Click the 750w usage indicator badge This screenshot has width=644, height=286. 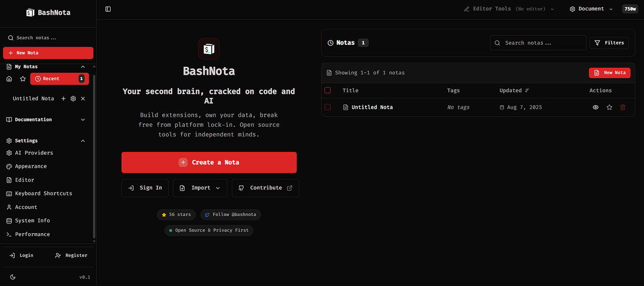pyautogui.click(x=630, y=9)
